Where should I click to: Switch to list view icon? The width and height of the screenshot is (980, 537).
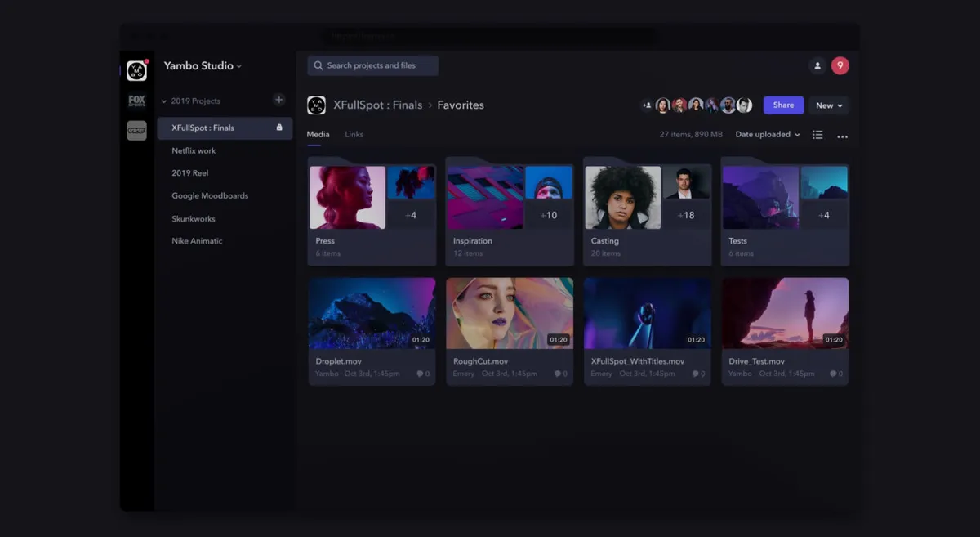(x=817, y=135)
